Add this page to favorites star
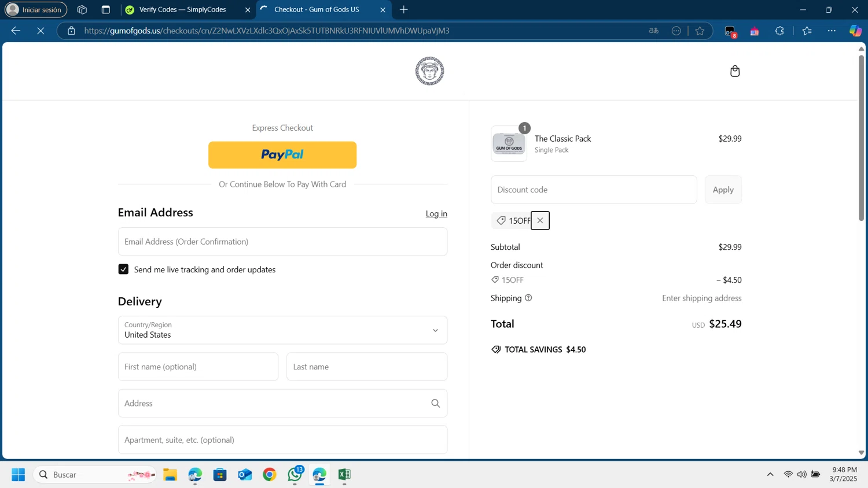868x488 pixels. 700,31
